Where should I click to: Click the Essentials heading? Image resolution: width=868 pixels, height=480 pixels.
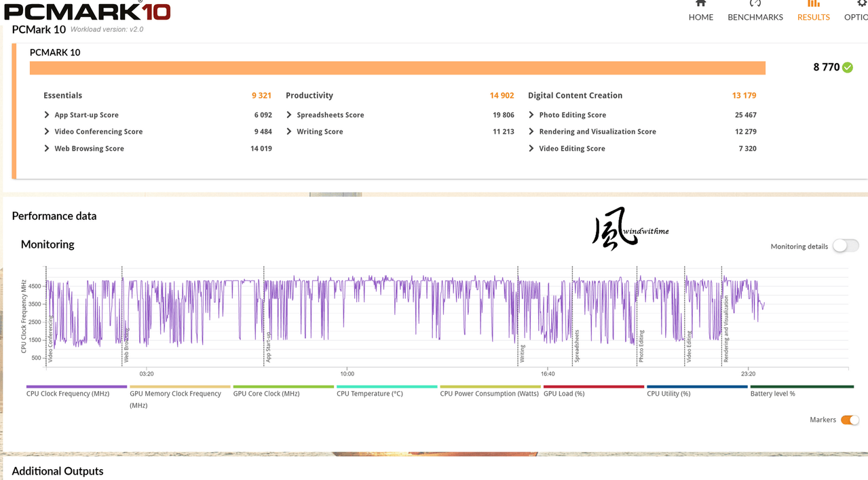click(x=62, y=96)
